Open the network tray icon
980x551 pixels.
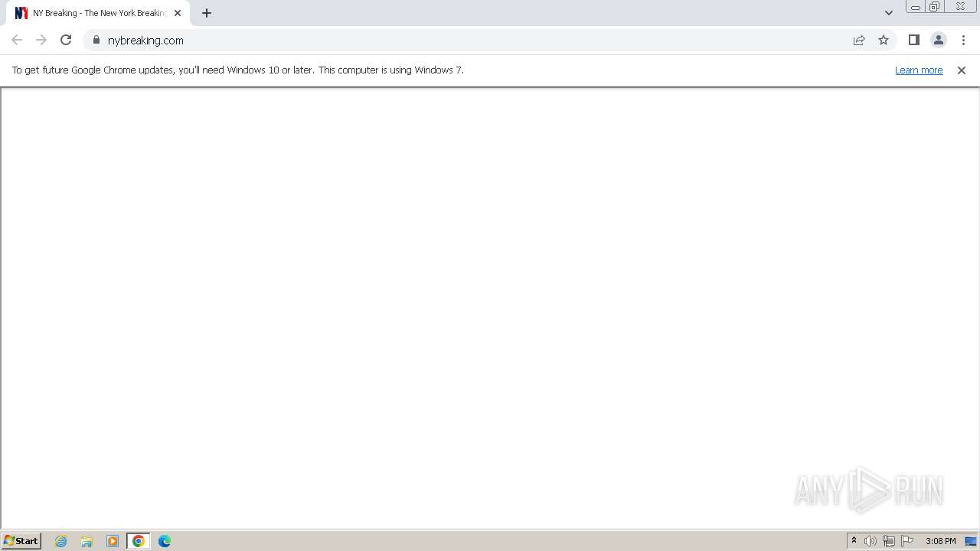[889, 541]
